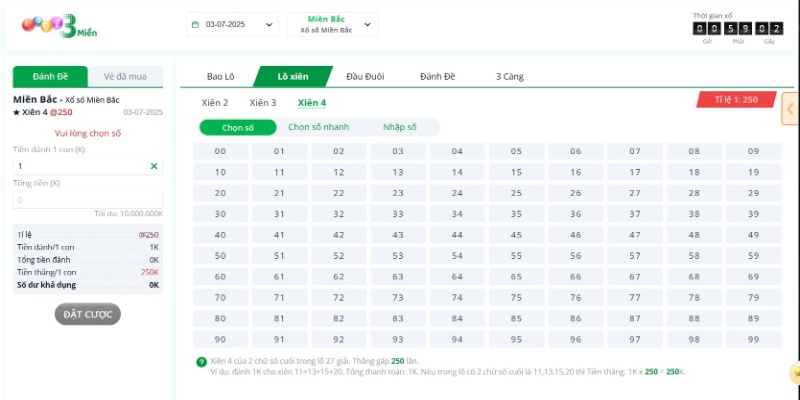Switch to Chọn số nhanh mode
The width and height of the screenshot is (800, 400).
319,127
